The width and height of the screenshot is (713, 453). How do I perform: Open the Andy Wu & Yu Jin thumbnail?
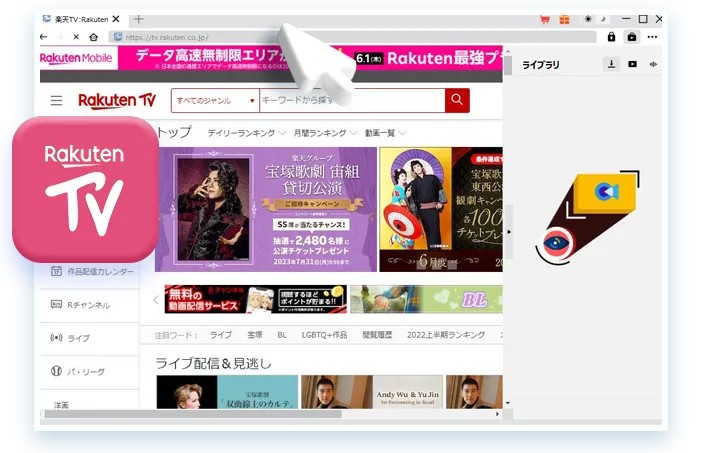(372, 392)
